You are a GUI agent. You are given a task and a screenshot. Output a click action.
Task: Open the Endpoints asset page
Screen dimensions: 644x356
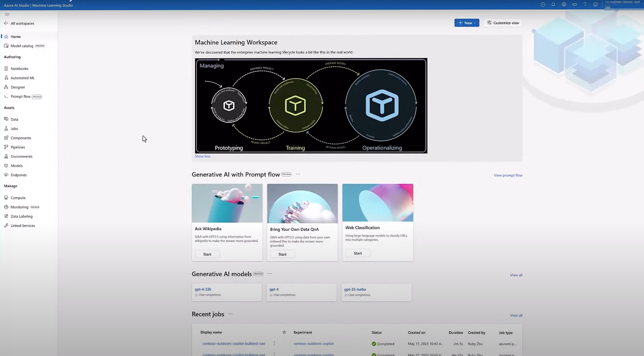(18, 175)
